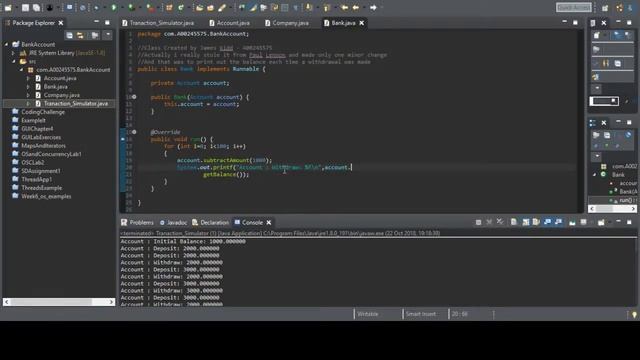Toggle Show Console on standard output change

[x=547, y=222]
